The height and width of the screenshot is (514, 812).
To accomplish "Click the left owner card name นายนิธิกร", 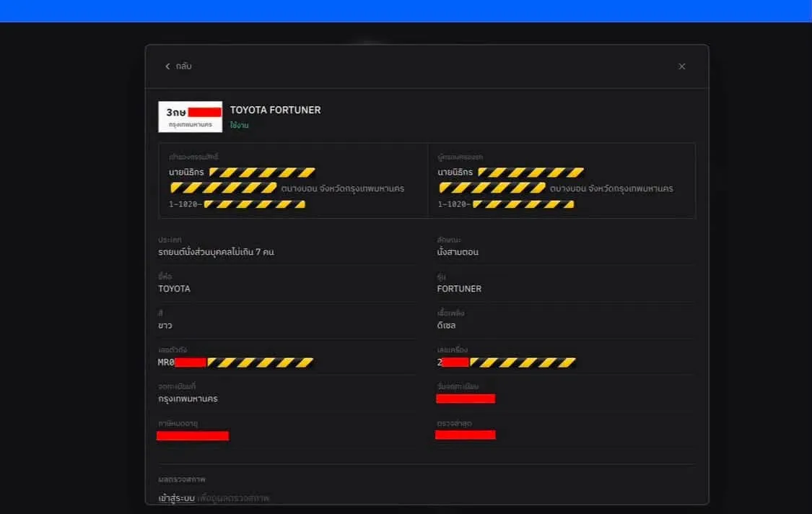I will [x=186, y=172].
